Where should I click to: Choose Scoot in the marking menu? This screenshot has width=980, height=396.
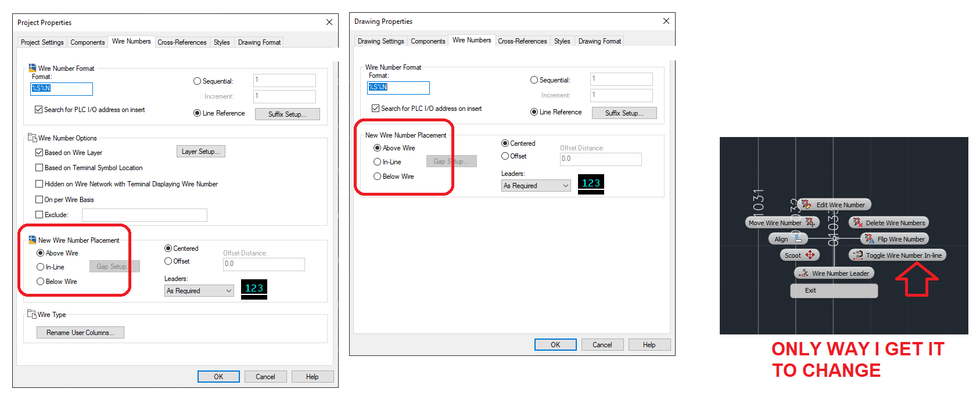pyautogui.click(x=799, y=255)
